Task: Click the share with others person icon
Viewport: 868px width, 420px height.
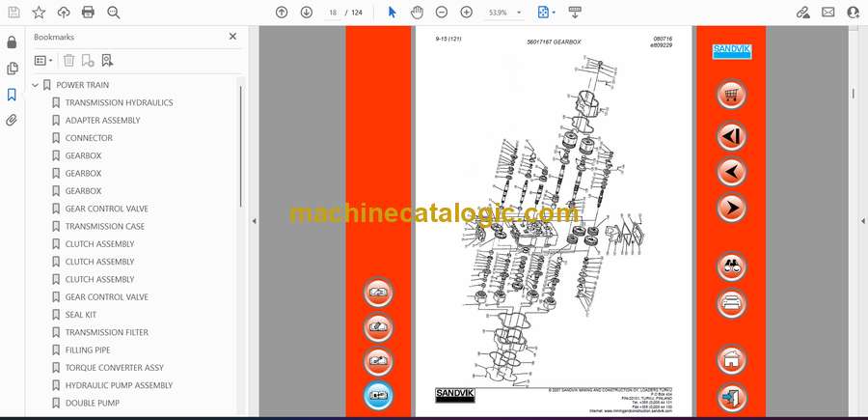Action: coord(854,13)
